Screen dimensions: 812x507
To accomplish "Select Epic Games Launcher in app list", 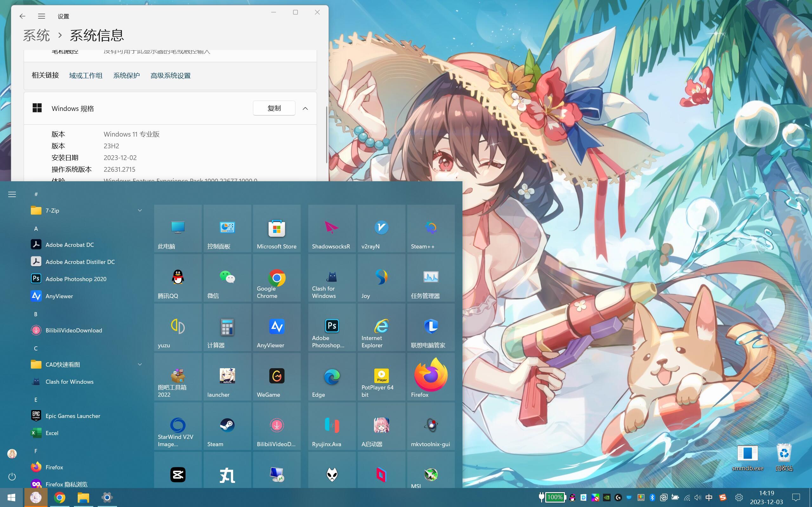I will point(73,416).
